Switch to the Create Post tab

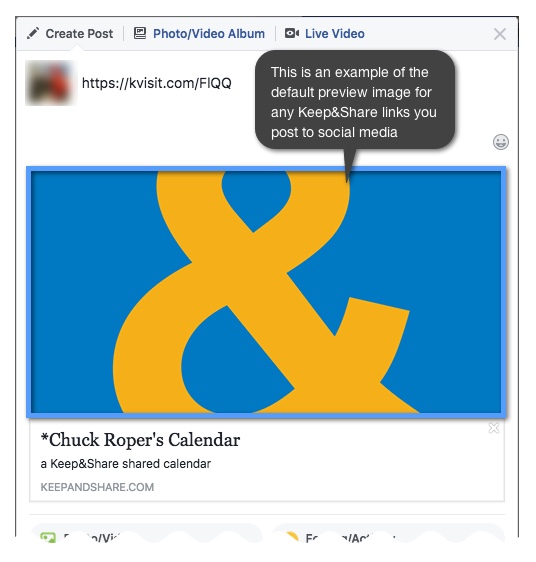pos(70,34)
